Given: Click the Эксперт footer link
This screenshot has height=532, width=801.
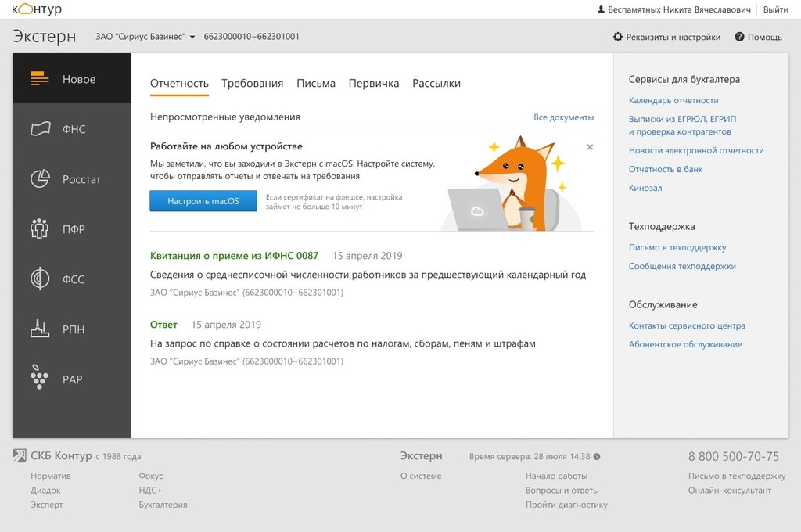Looking at the screenshot, I should pos(46,505).
